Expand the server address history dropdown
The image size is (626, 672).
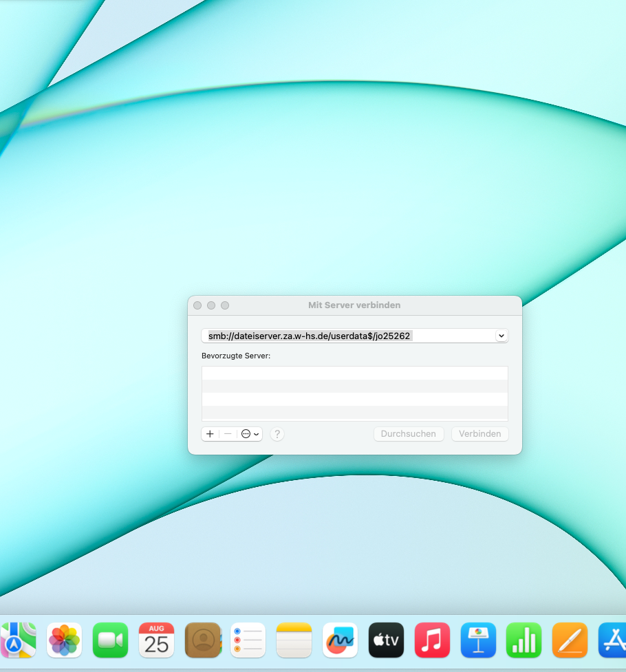(501, 336)
